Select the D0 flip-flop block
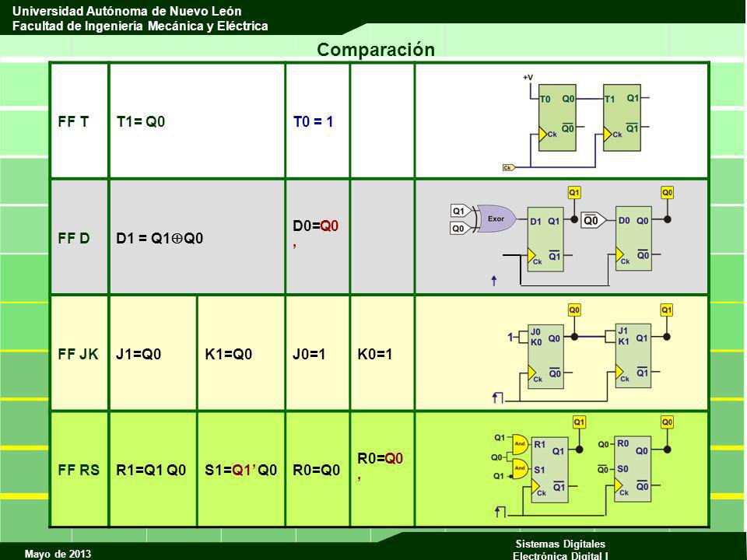Viewport: 747px width, 560px height. click(633, 238)
